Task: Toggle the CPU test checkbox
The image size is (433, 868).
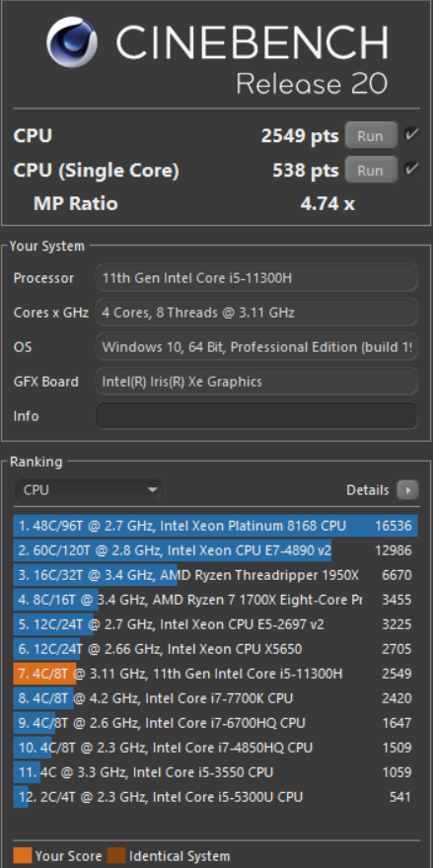Action: pos(411,134)
